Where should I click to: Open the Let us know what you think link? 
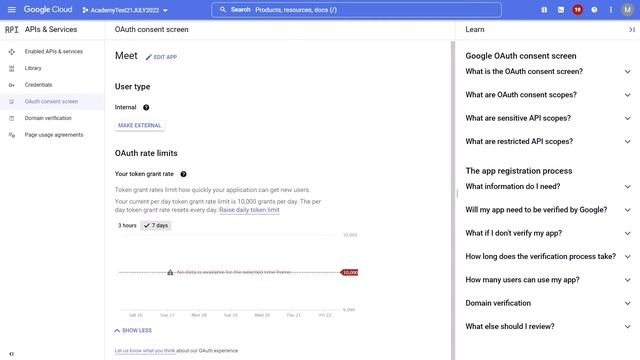click(144, 351)
